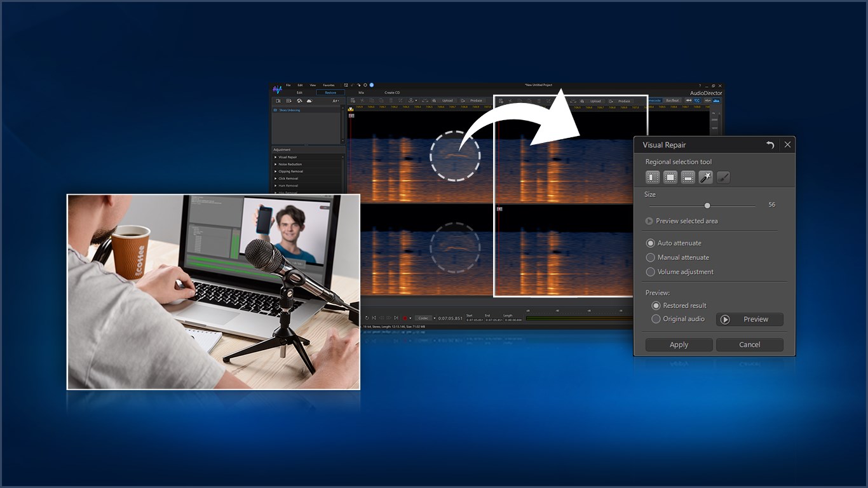Click the Upload button in the toolbar
Viewport: 868px width, 488px height.
click(448, 100)
